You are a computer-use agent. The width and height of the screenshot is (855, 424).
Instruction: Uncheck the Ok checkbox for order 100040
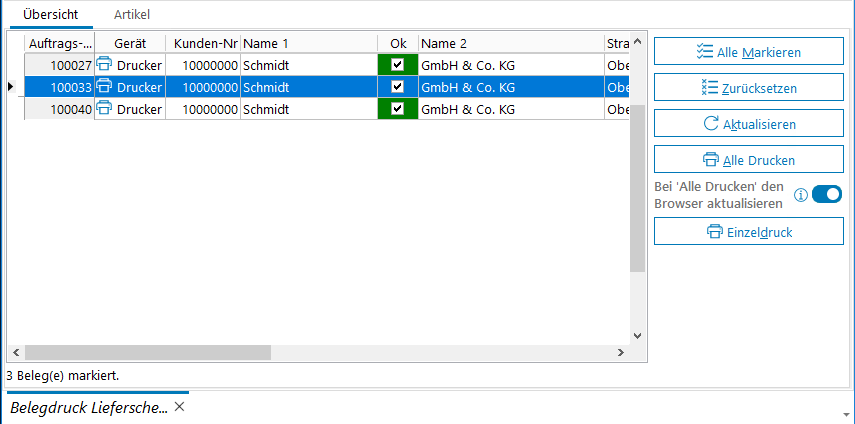click(x=398, y=109)
